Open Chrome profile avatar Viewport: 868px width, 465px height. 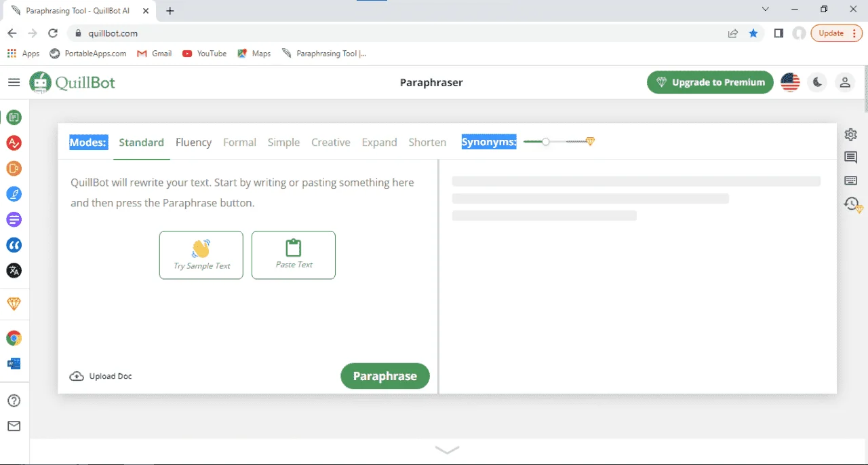[x=800, y=33]
